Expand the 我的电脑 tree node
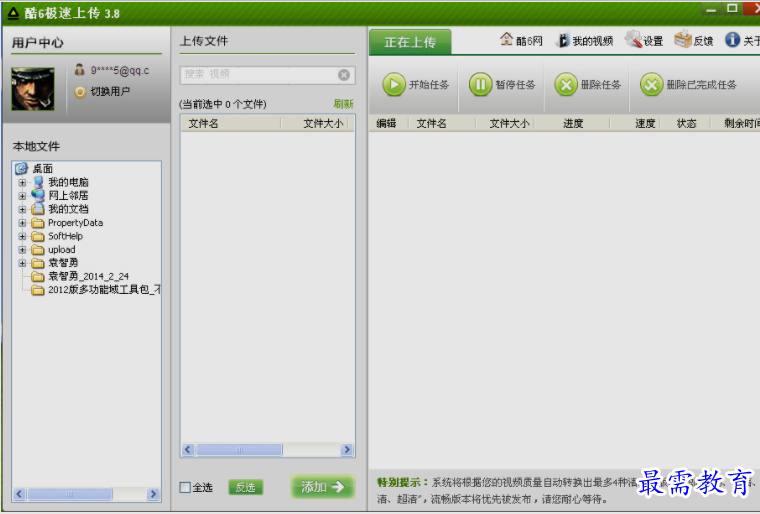Image resolution: width=760 pixels, height=514 pixels. (x=22, y=183)
